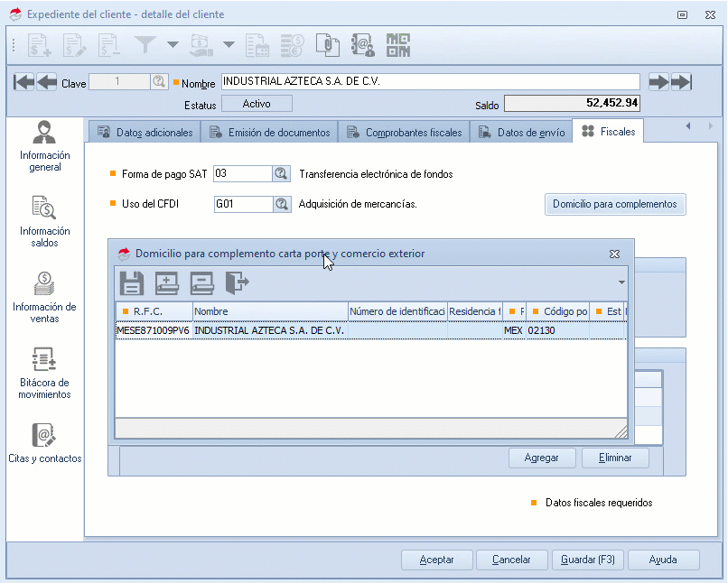
Task: Open the filter dropdown arrow
Action: click(173, 45)
